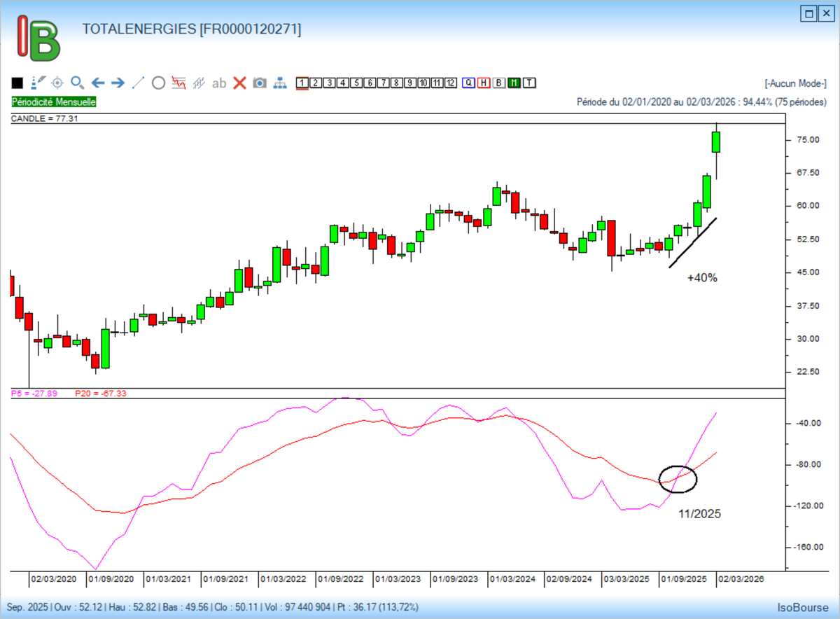Open the red indicators chart icon

coord(178,83)
